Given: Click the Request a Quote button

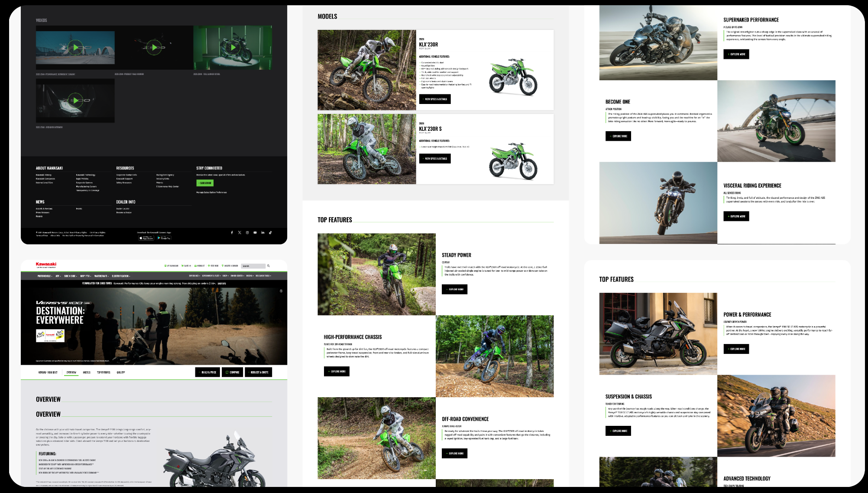Looking at the screenshot, I should pos(259,372).
